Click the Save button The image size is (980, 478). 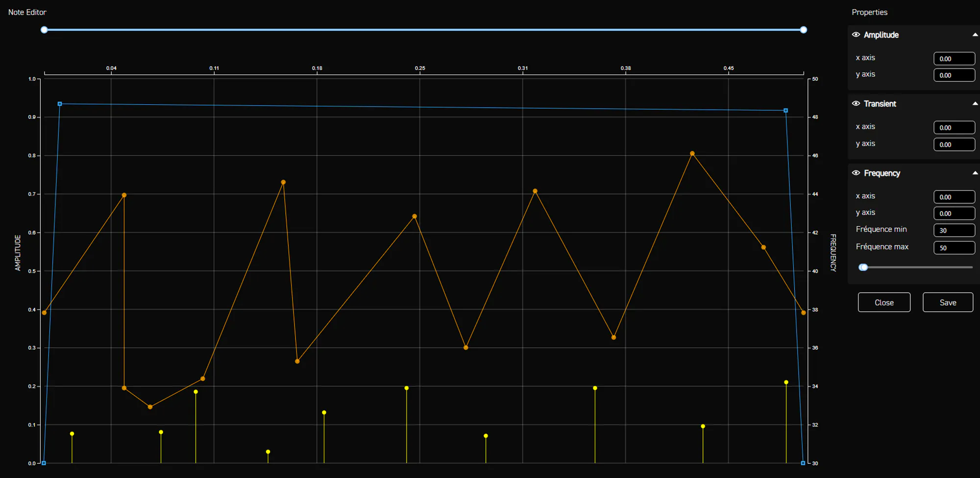(948, 302)
